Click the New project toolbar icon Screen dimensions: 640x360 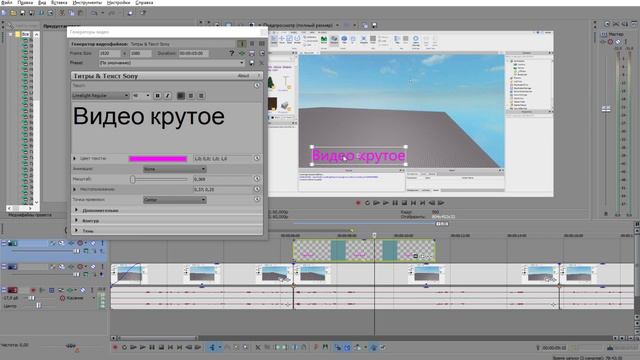(x=4, y=13)
